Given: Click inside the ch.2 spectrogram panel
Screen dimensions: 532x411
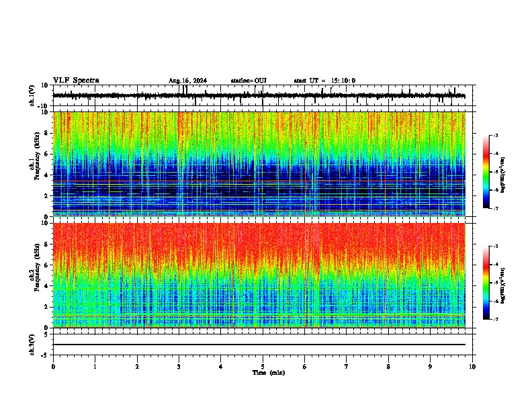Looking at the screenshot, I should [x=259, y=275].
